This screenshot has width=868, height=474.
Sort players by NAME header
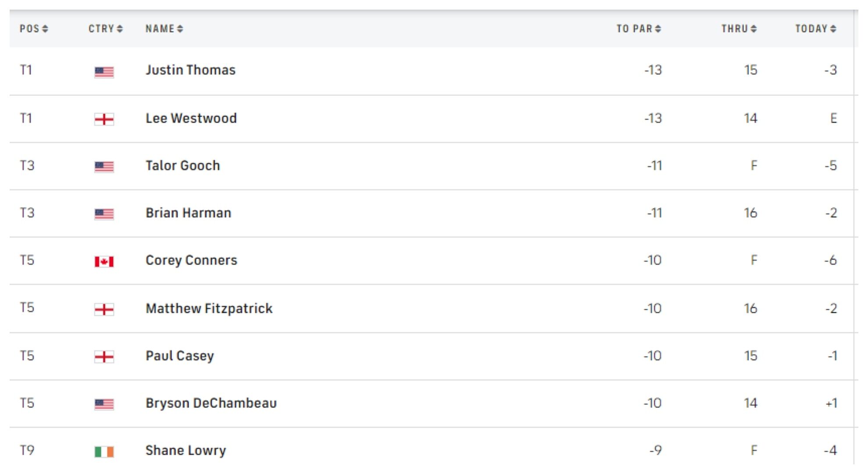click(x=164, y=29)
